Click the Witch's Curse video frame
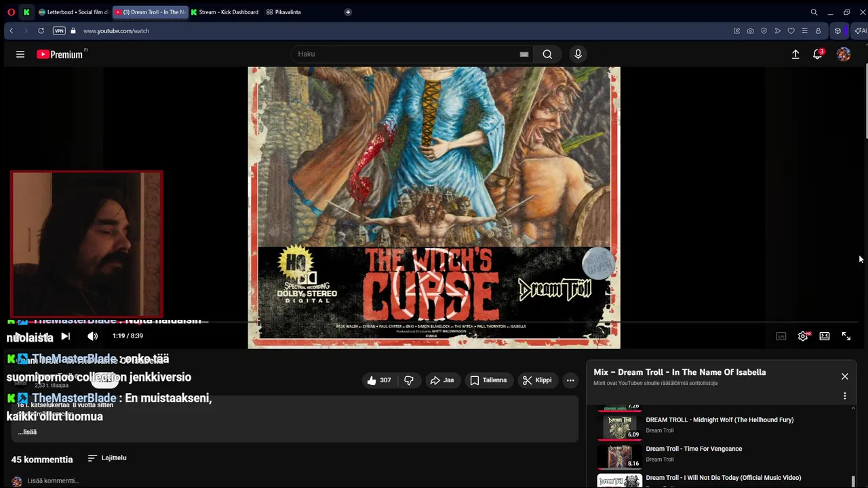This screenshot has width=868, height=488. click(434, 207)
